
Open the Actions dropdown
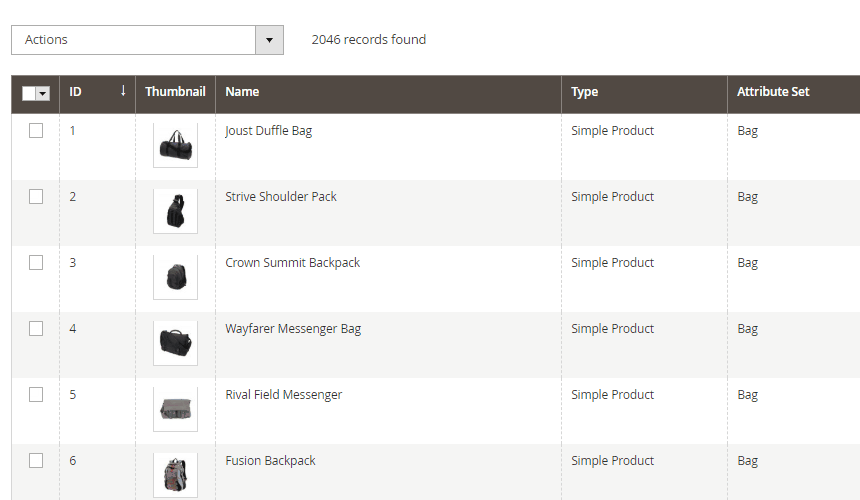[x=147, y=39]
